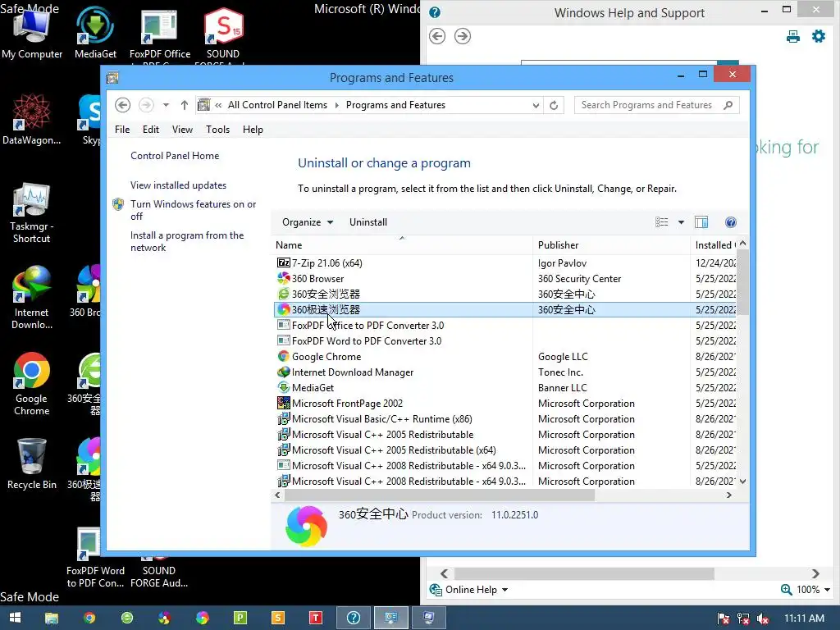Refresh the Programs and Features address bar
This screenshot has height=630, width=840.
[554, 106]
